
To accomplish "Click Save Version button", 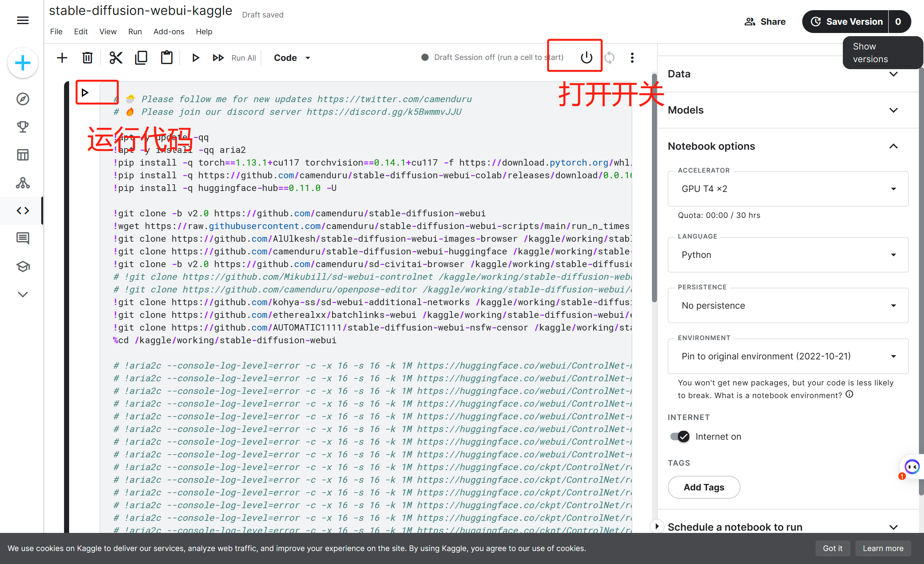I will point(846,21).
